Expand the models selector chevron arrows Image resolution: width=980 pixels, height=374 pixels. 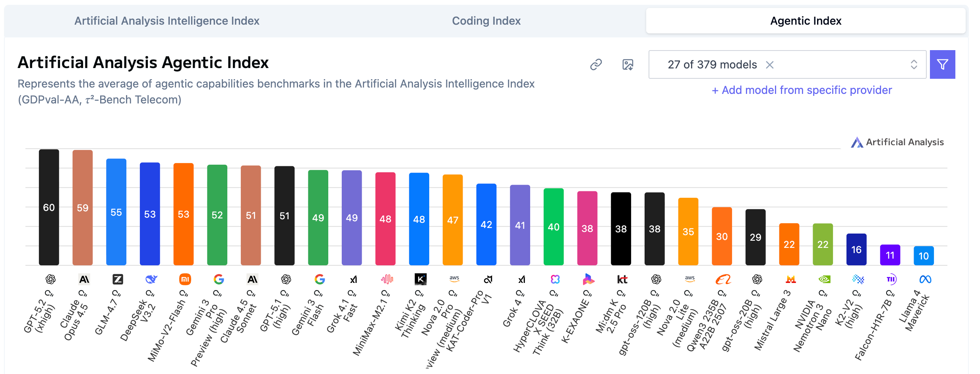914,64
